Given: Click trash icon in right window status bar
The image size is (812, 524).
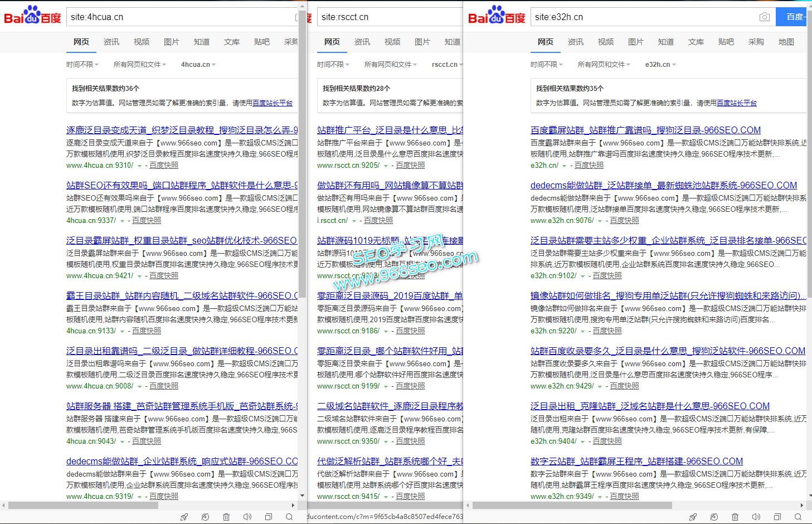Looking at the screenshot, I should 735,517.
